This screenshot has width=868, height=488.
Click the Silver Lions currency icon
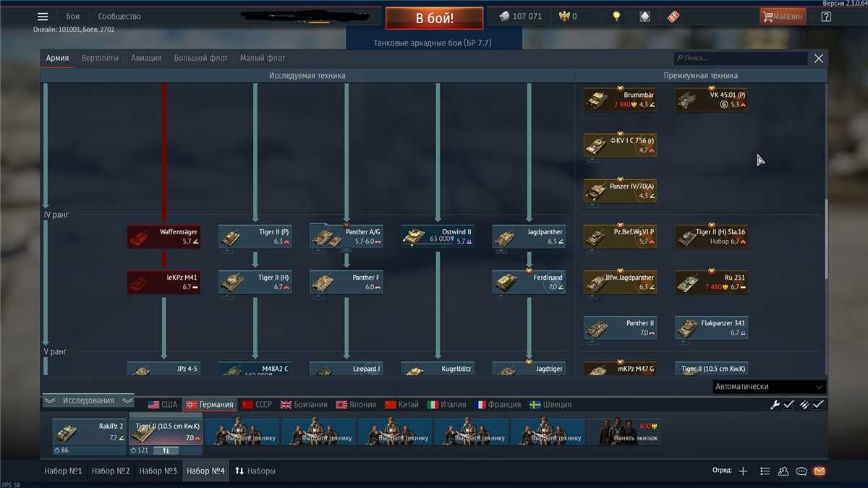coord(504,16)
